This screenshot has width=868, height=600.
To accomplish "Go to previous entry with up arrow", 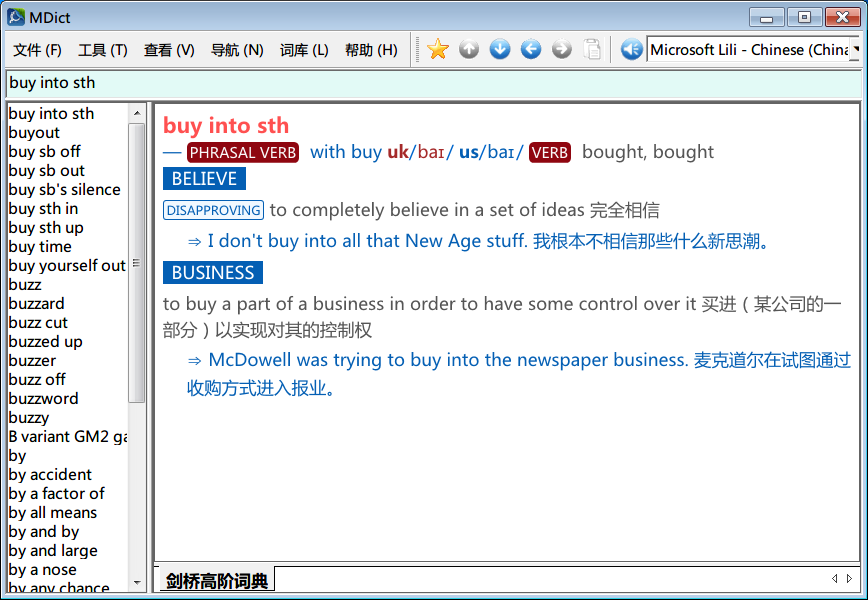I will 469,49.
